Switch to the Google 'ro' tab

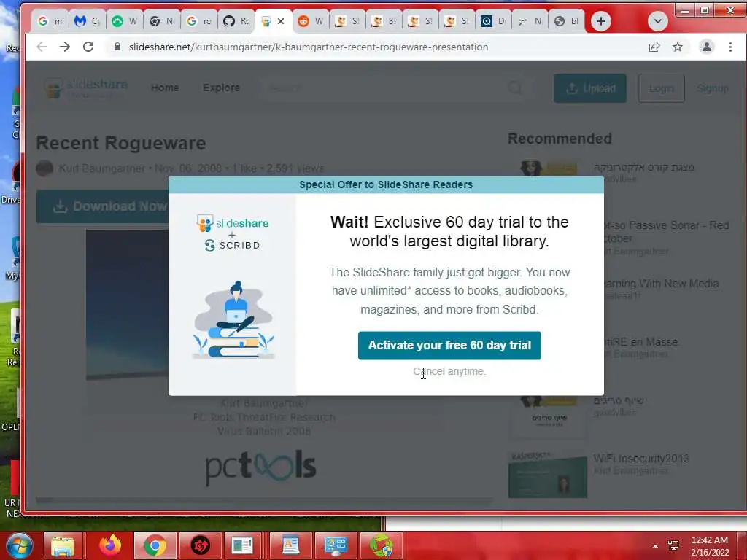(199, 21)
